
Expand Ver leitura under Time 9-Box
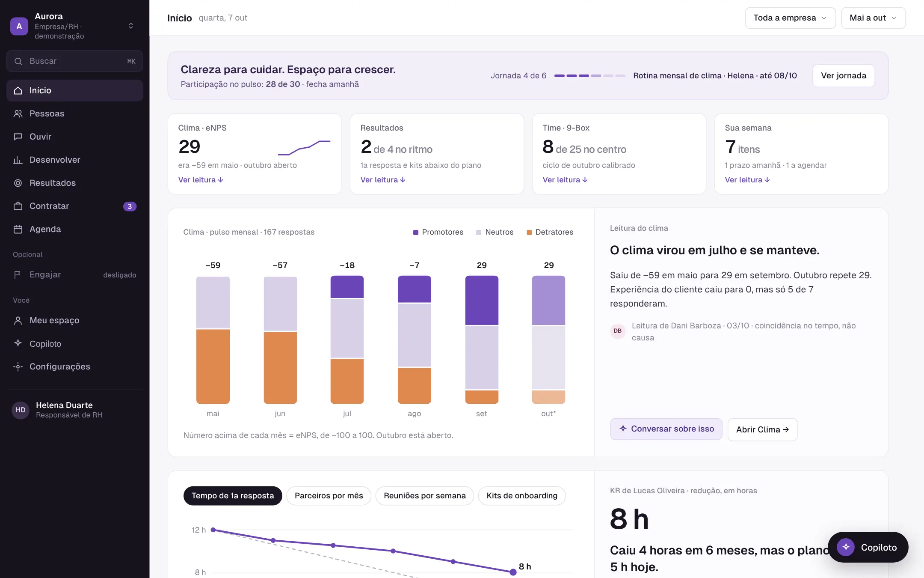pyautogui.click(x=565, y=180)
